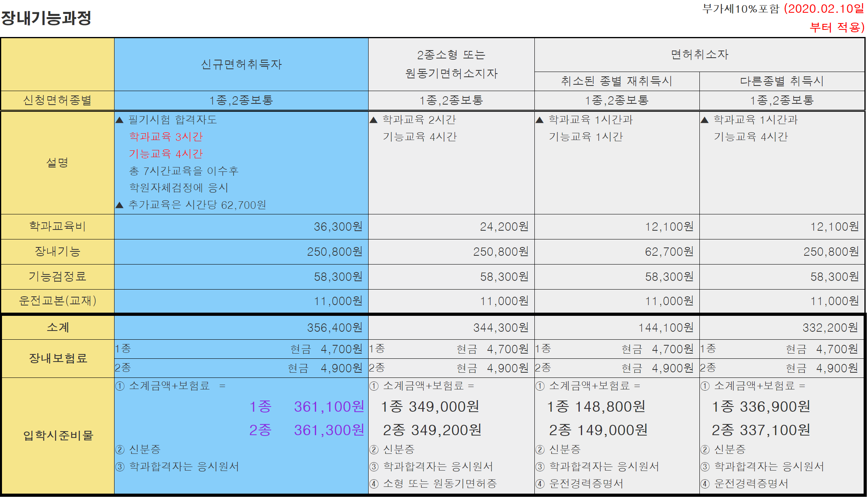Click the 신청면허종별 row label
Viewport: 868px width, 498px height.
click(x=57, y=100)
